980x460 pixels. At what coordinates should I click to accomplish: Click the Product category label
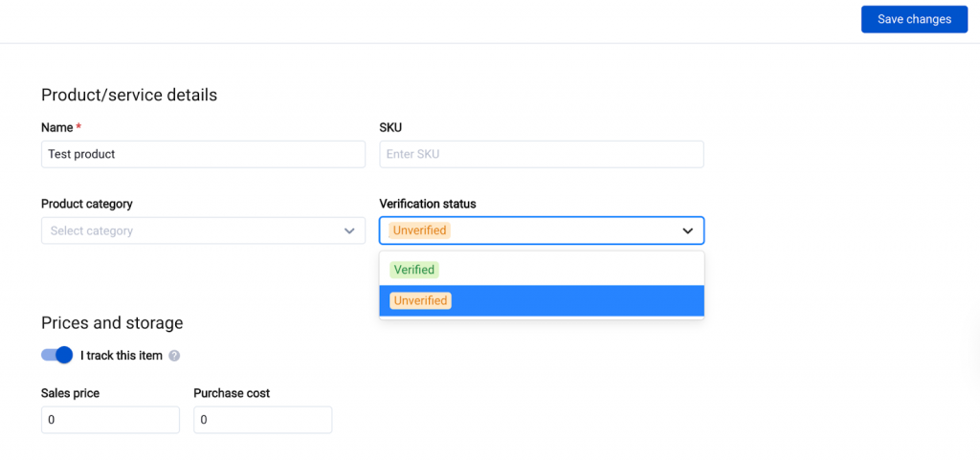point(86,204)
